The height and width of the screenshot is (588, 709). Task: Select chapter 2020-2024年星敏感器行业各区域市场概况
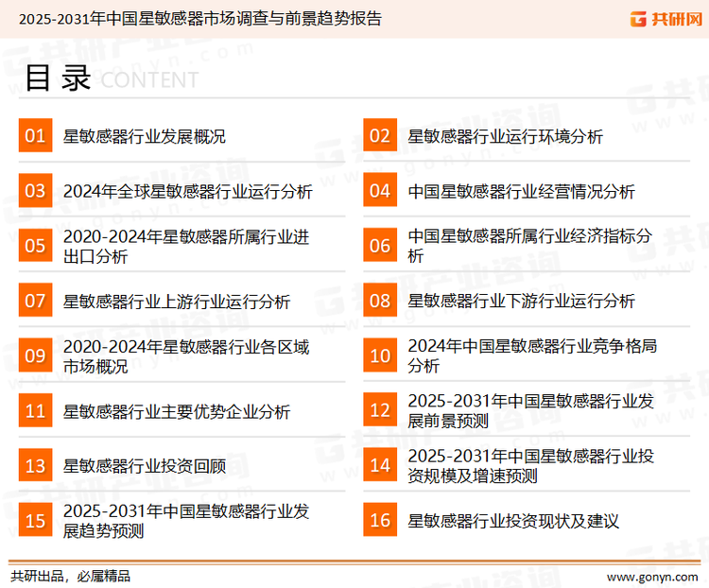tap(186, 356)
